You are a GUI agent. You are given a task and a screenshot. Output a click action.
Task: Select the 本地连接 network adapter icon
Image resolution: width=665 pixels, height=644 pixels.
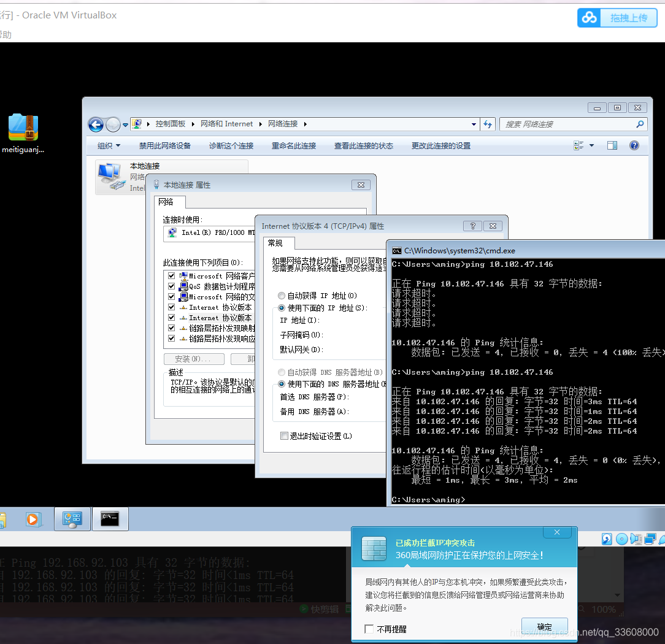coord(112,176)
